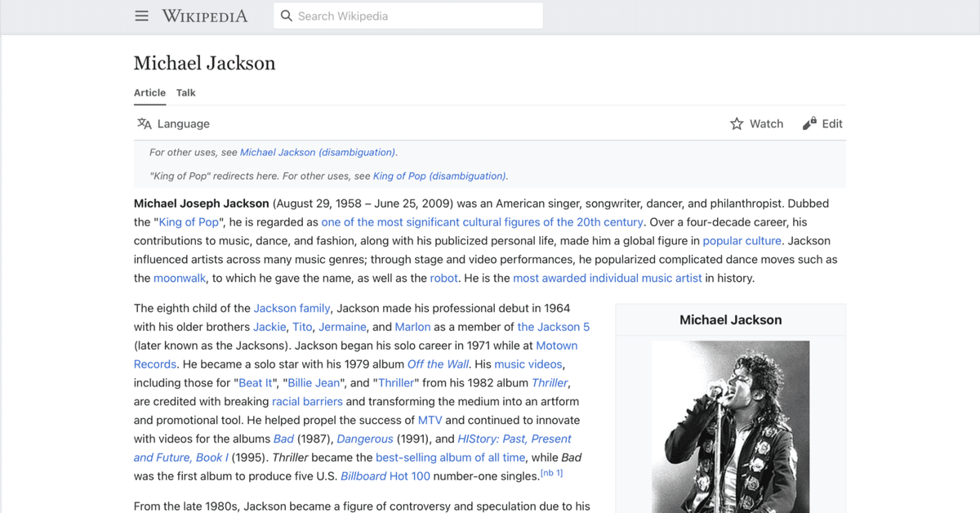Click the Watch star icon
Screen dimensions: 980x513
[x=737, y=123]
